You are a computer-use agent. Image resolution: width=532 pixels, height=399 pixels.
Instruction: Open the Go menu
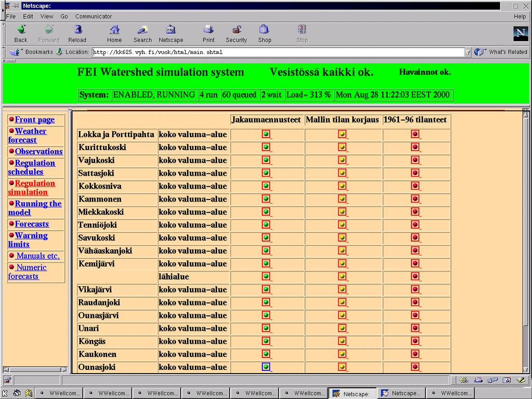click(x=64, y=16)
